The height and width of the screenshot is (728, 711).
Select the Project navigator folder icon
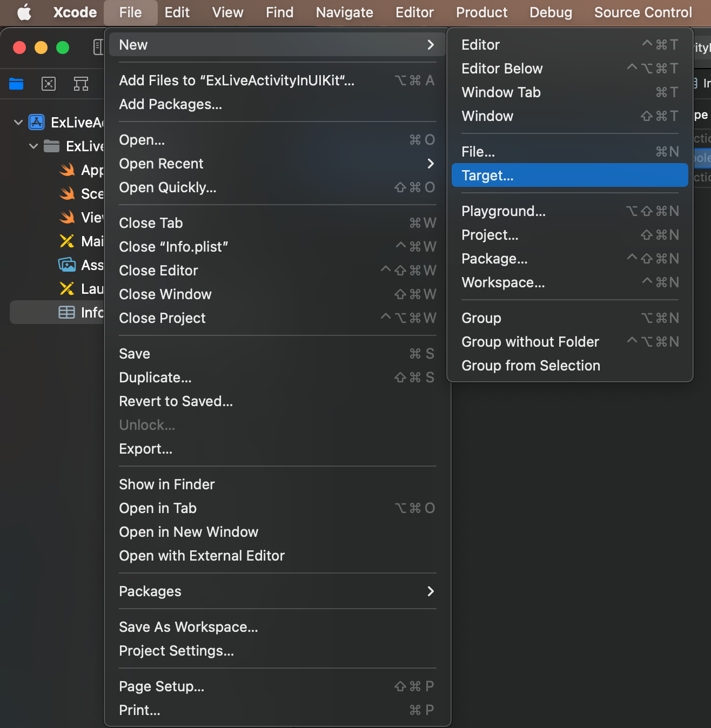click(x=16, y=84)
